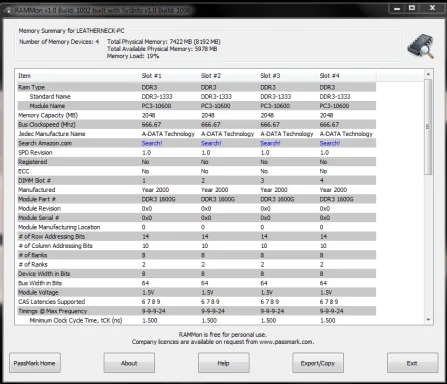Viewport: 447px width, 384px height.
Task: Select the Module Part # row label
Action: 37,199
